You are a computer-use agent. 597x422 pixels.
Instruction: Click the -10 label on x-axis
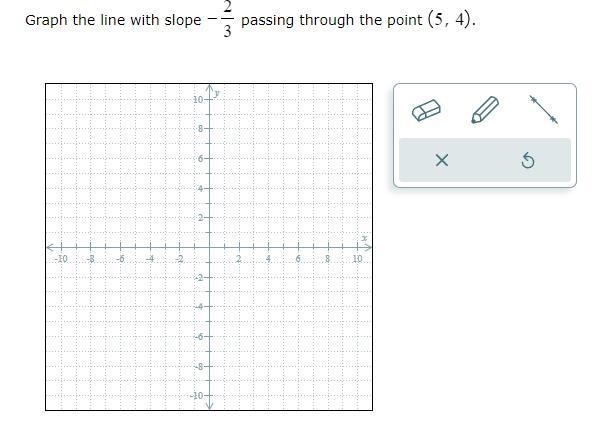point(61,259)
